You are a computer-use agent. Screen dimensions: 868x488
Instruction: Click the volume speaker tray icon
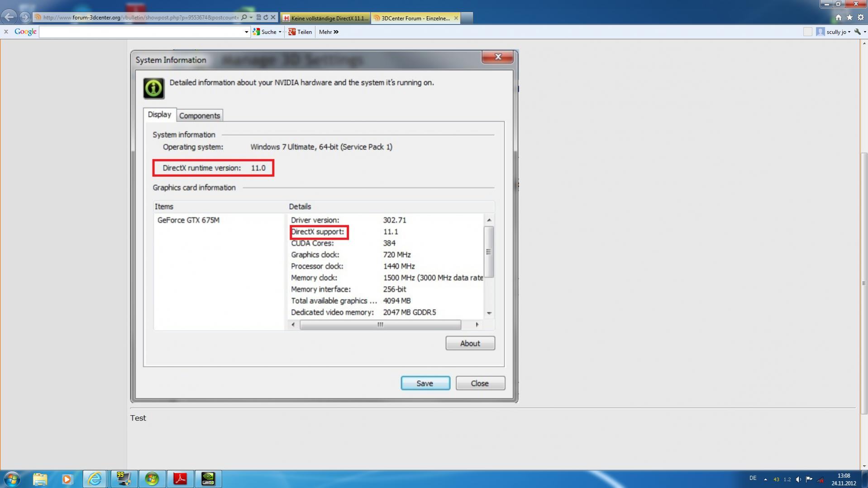coord(798,479)
